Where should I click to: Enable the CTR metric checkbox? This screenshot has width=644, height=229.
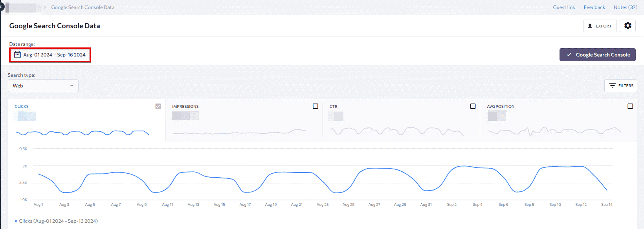point(473,106)
